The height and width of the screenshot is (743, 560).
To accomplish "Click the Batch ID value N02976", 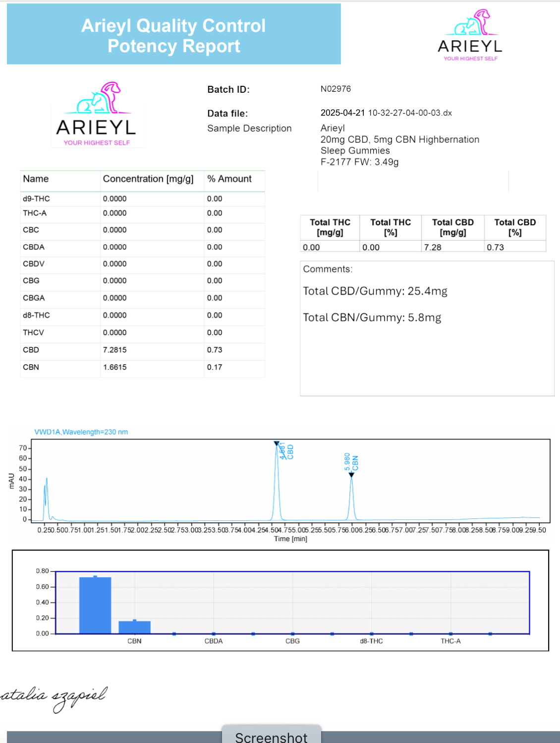I will [x=336, y=89].
